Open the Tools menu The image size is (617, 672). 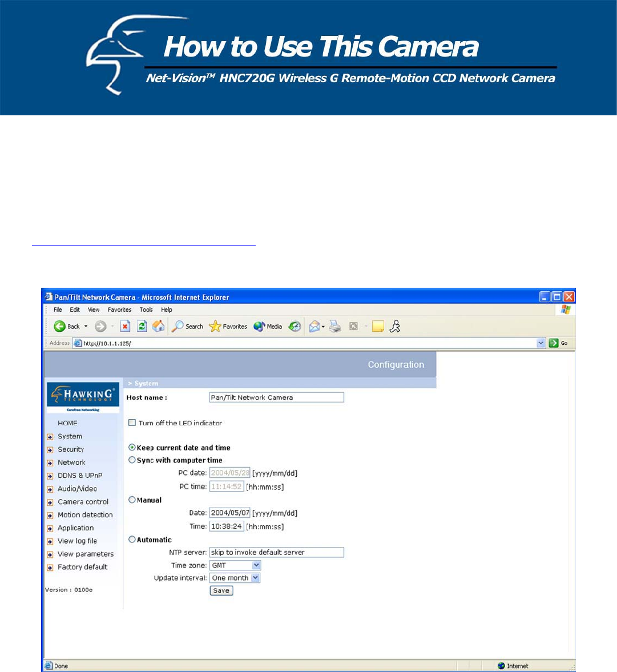coord(146,309)
